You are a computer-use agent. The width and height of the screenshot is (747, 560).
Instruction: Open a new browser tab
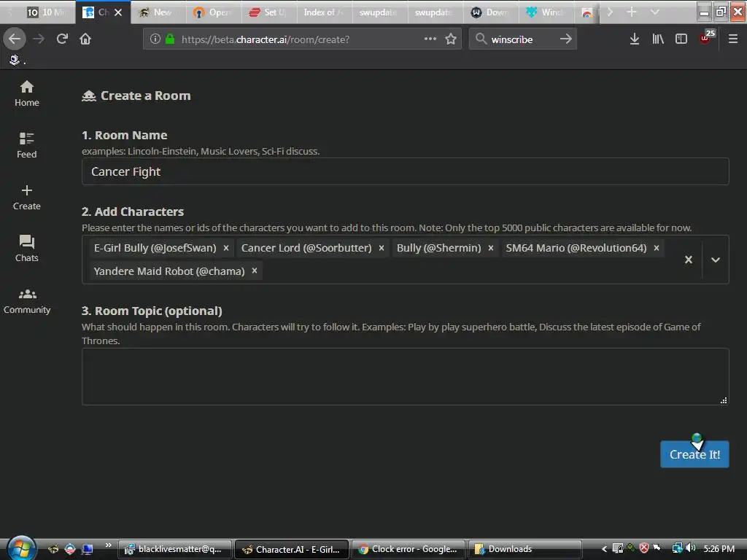632,12
